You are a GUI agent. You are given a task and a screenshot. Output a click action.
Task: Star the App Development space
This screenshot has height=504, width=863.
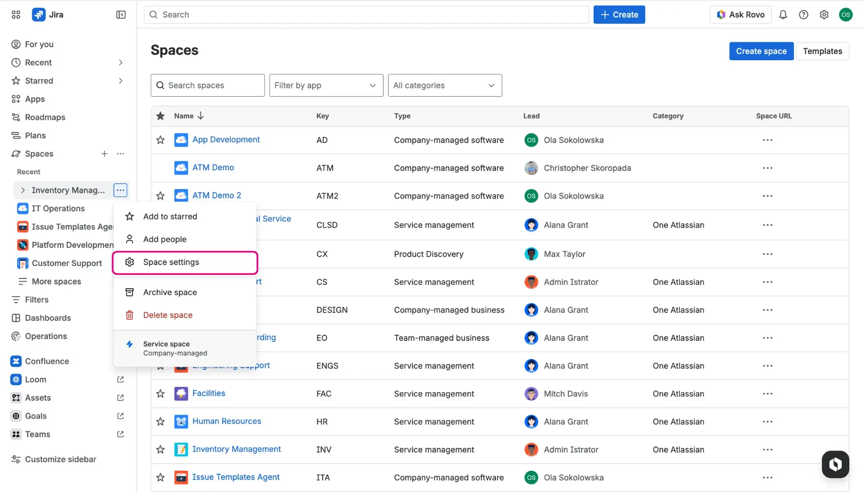click(160, 140)
